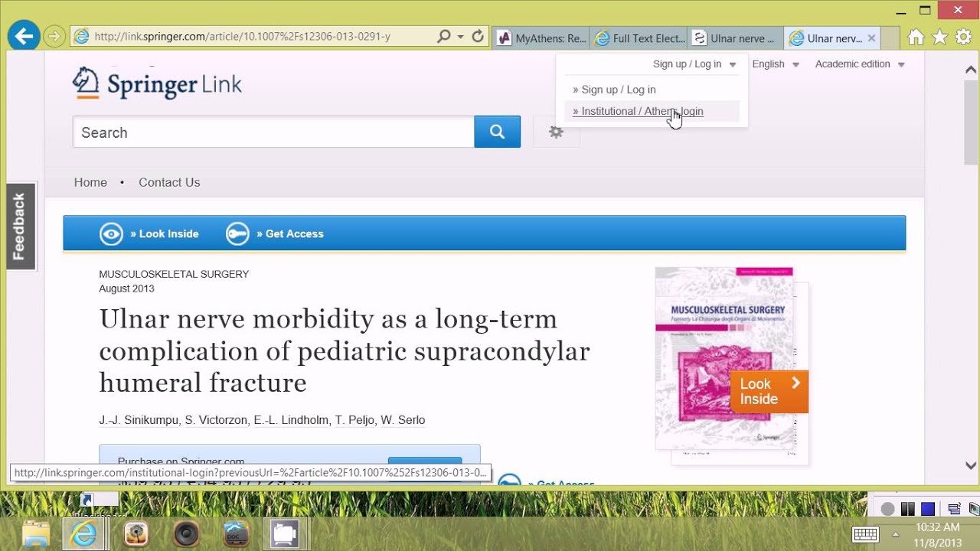Click the blue square recorder icon
Viewport: 980px width, 551px height.
[x=927, y=508]
